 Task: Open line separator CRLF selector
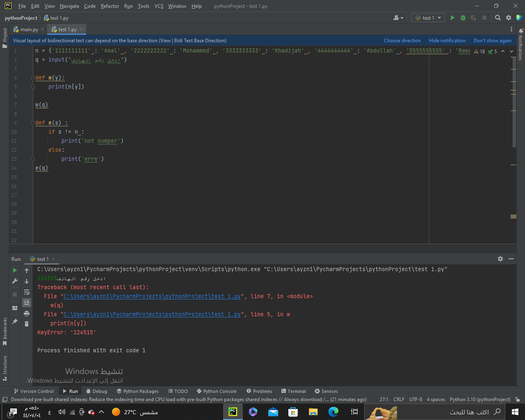pyautogui.click(x=398, y=399)
